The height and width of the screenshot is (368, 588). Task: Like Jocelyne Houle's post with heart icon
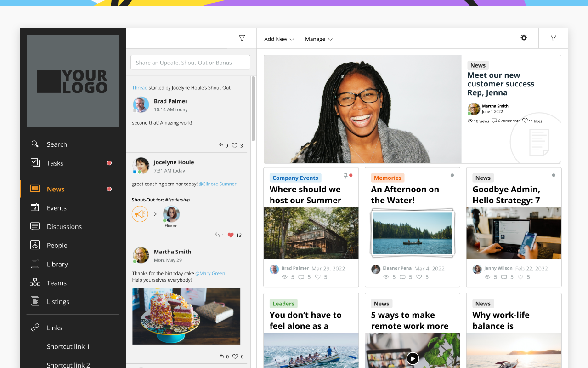pos(231,235)
